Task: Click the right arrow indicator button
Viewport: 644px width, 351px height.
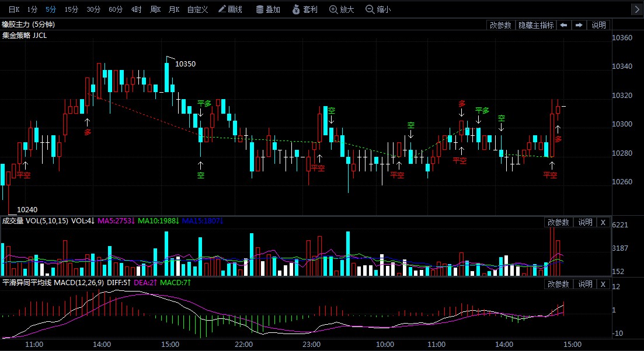Action: [579, 25]
